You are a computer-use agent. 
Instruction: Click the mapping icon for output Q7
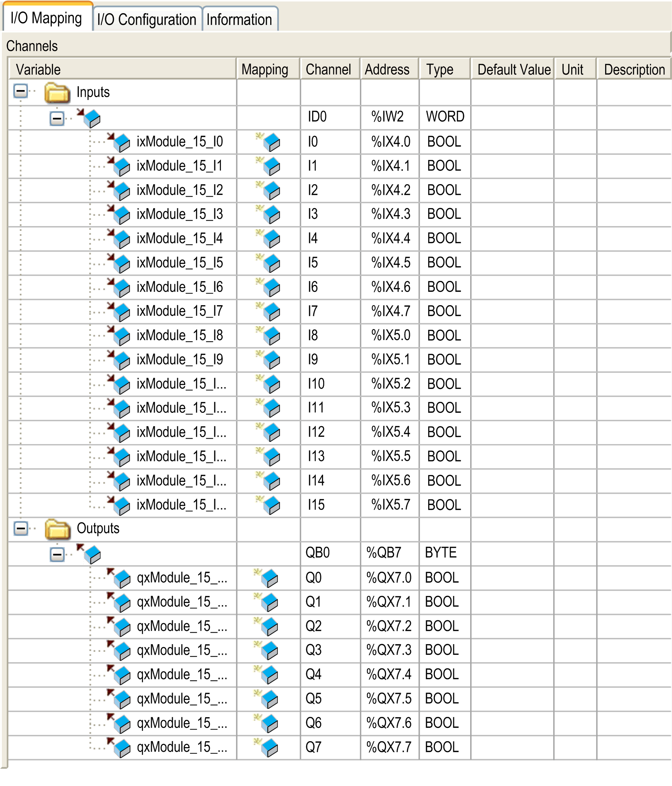click(x=266, y=747)
